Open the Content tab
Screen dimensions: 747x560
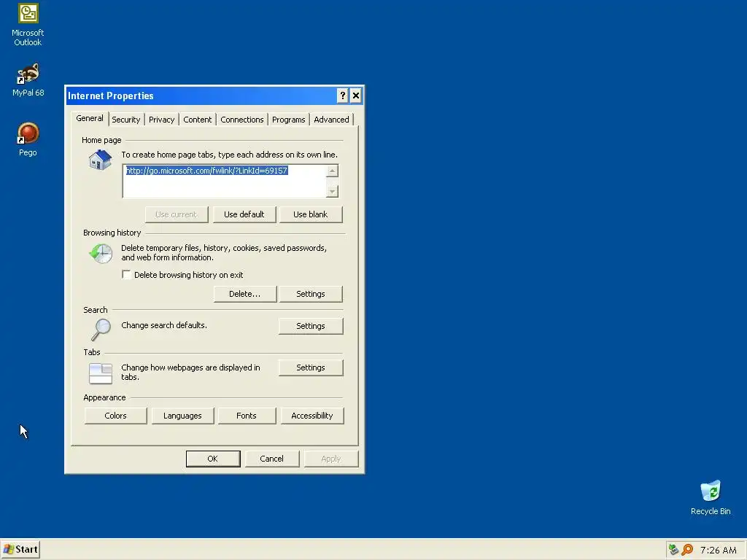click(197, 120)
